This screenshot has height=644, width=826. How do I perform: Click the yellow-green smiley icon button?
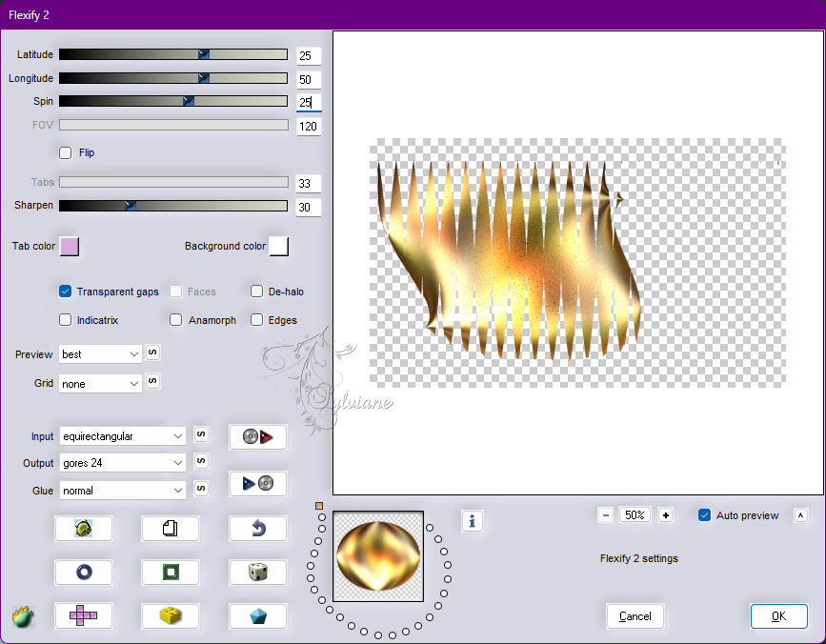pyautogui.click(x=83, y=528)
